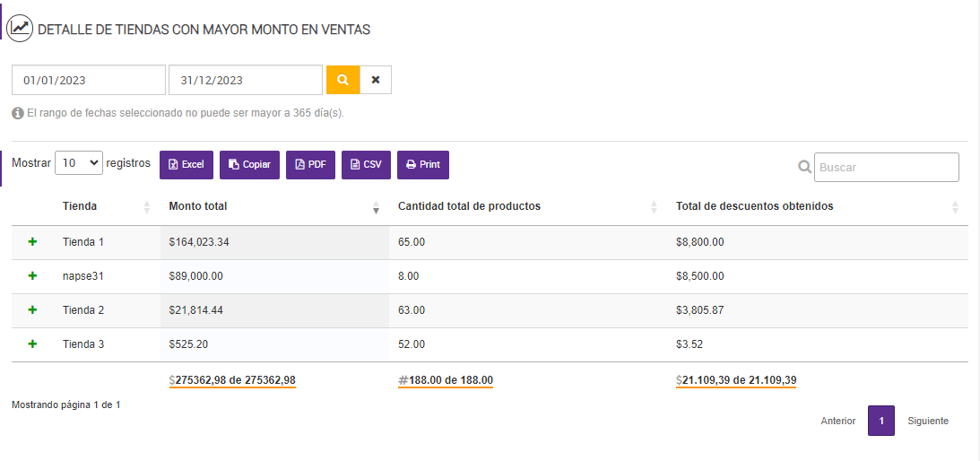Expand the Tienda 1 row details

[33, 242]
